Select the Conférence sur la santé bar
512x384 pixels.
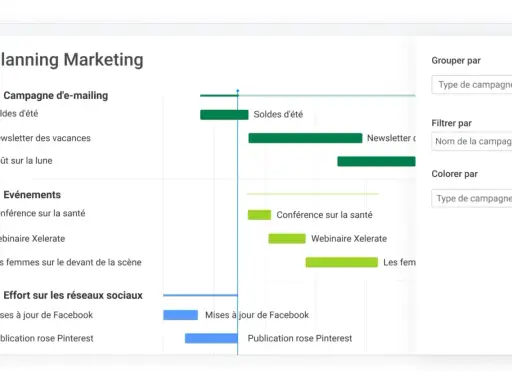coord(259,215)
